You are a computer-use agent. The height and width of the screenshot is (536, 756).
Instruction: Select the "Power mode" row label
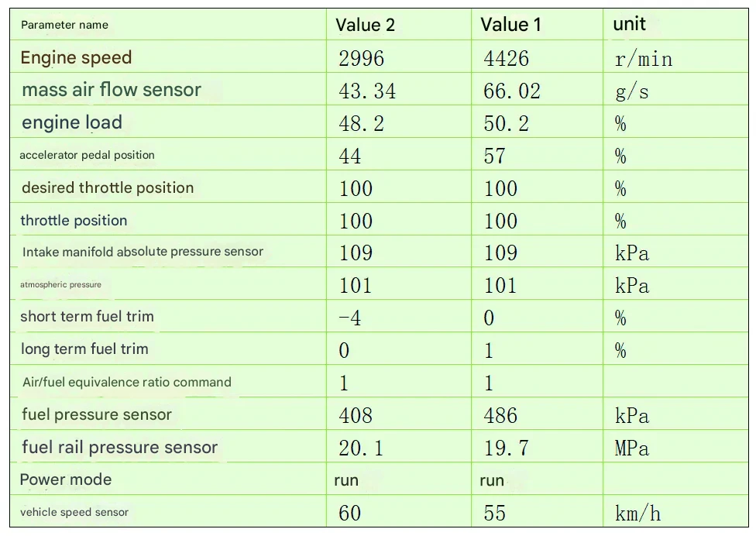click(x=66, y=479)
